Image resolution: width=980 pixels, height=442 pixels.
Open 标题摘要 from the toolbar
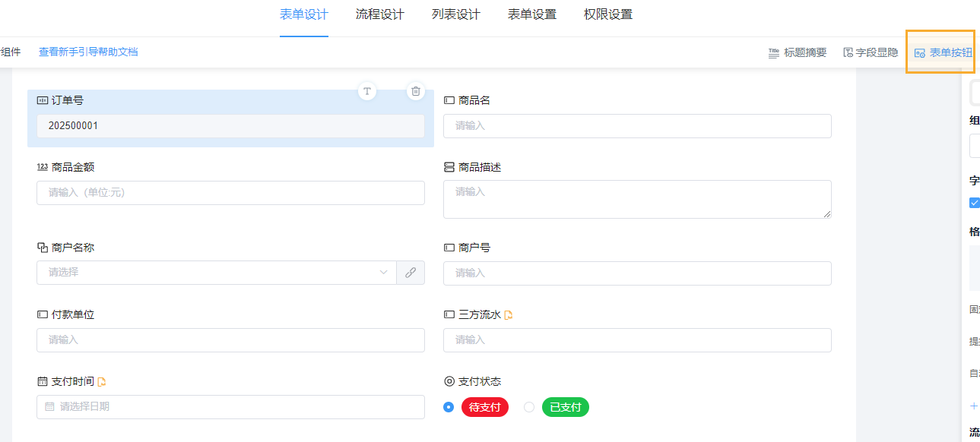click(797, 52)
